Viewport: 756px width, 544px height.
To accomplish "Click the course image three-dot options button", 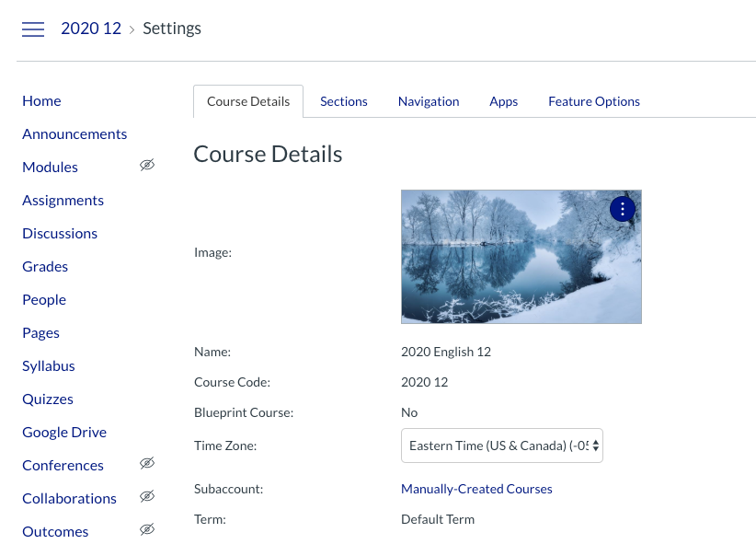I will 623,209.
